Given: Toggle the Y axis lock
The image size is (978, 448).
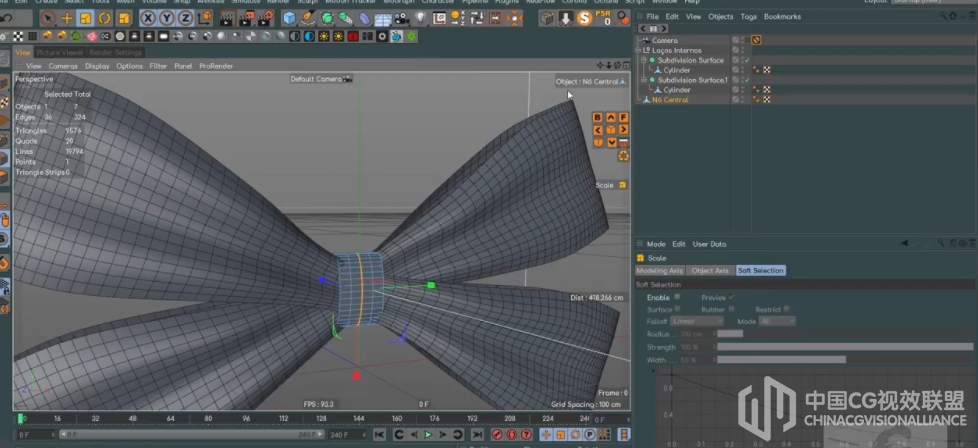Looking at the screenshot, I should click(167, 18).
